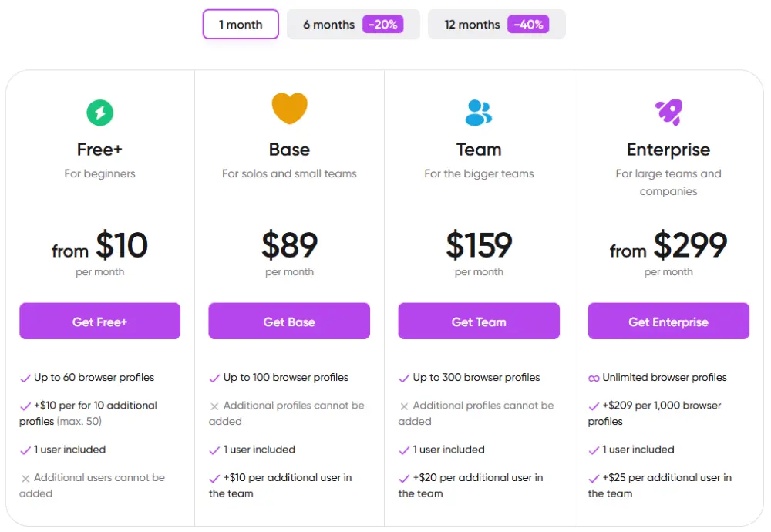Click the X icon under Base's 100 browser profiles
Image resolution: width=771 pixels, height=532 pixels.
point(214,406)
